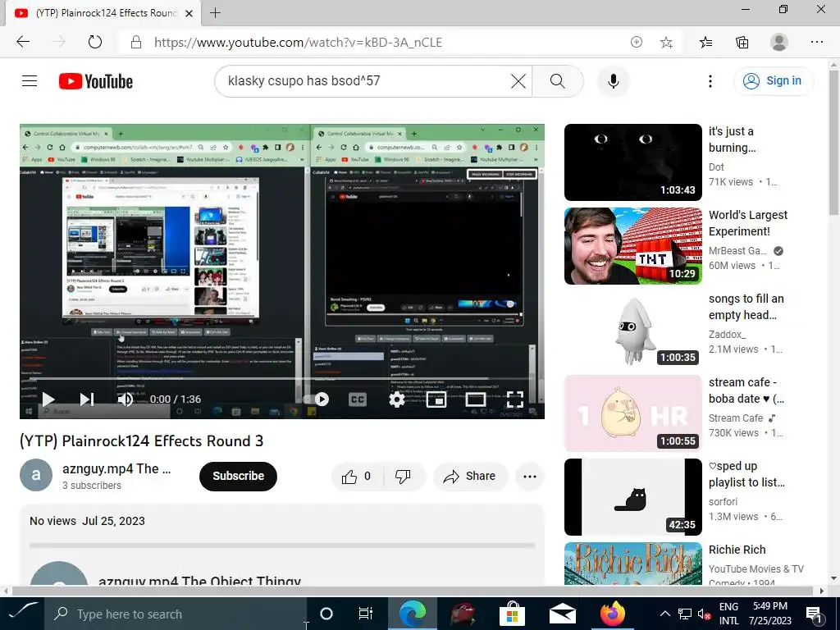Open player settings gear
This screenshot has height=630, width=840.
(x=396, y=399)
